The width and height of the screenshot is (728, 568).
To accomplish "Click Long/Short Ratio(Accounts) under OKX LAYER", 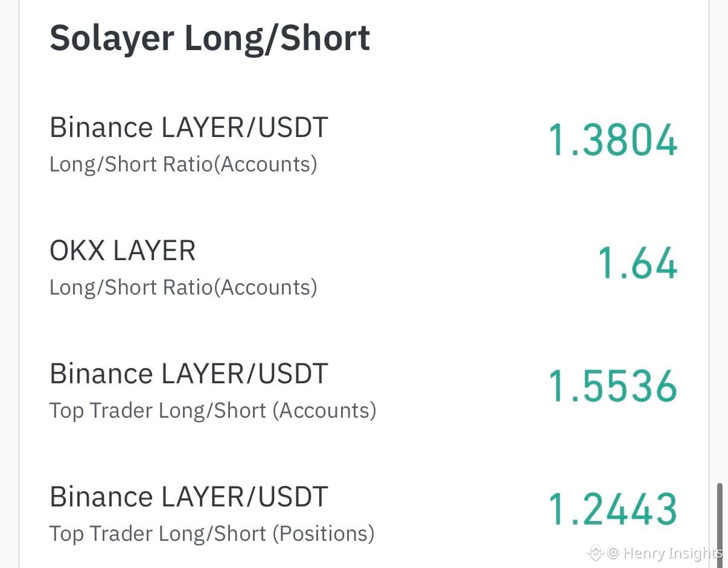I will pyautogui.click(x=184, y=287).
